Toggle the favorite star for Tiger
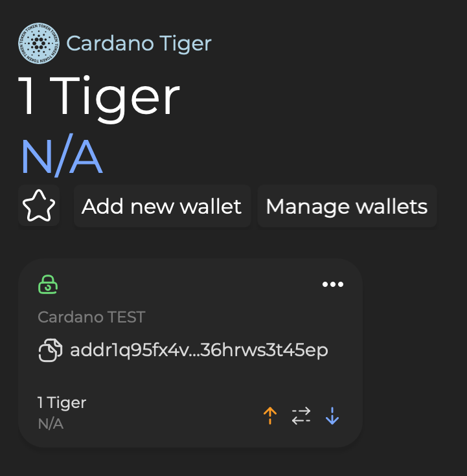 pyautogui.click(x=39, y=205)
